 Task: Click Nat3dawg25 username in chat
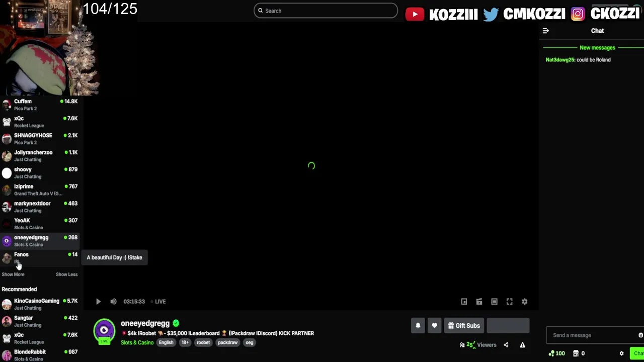(x=560, y=60)
